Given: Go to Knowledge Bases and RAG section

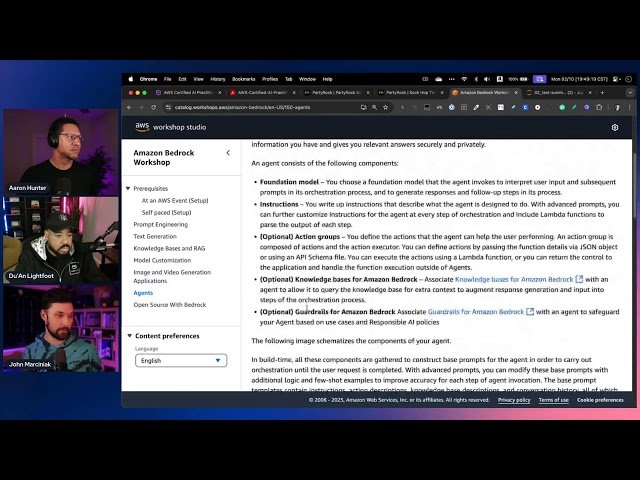Looking at the screenshot, I should 169,248.
